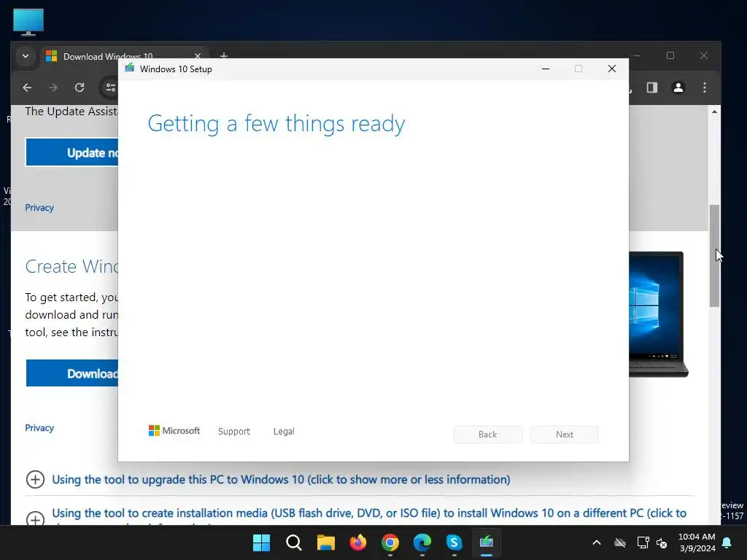Image resolution: width=747 pixels, height=560 pixels.
Task: Open Microsoft Edge from taskbar
Action: coord(422,542)
